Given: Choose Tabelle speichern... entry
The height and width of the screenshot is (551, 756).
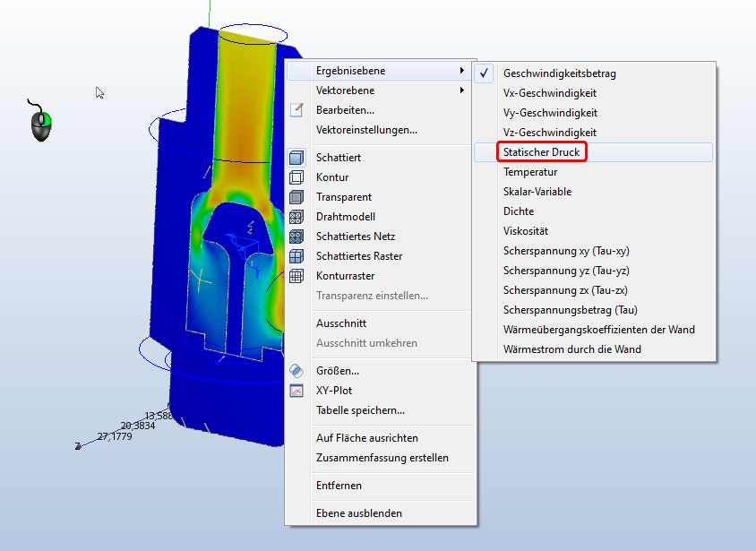Looking at the screenshot, I should [381, 410].
